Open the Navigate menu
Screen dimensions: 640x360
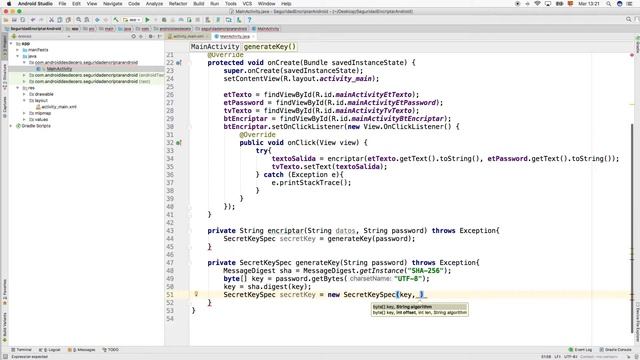coord(113,4)
